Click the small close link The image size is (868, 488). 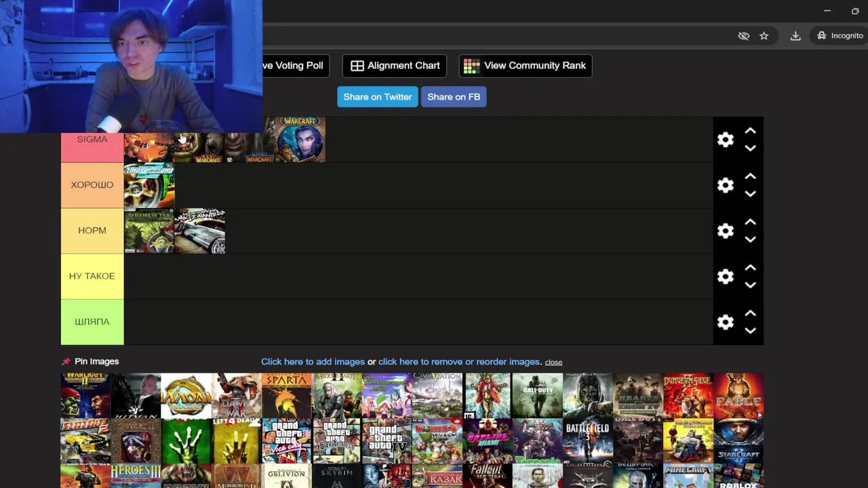pyautogui.click(x=553, y=363)
